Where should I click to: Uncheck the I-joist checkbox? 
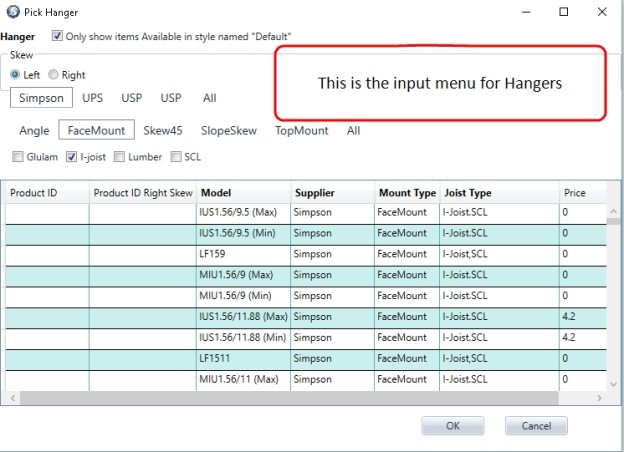tap(72, 157)
